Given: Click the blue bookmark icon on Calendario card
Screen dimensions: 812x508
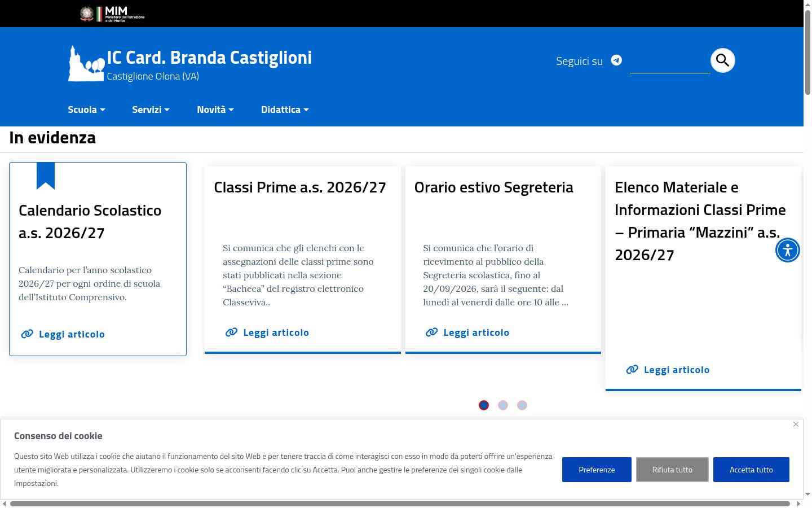Looking at the screenshot, I should [46, 176].
